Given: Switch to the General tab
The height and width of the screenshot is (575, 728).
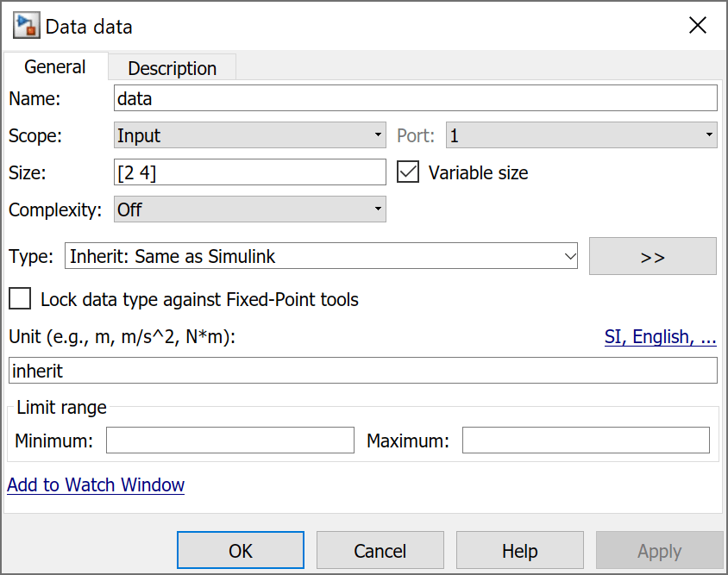Looking at the screenshot, I should [x=55, y=67].
